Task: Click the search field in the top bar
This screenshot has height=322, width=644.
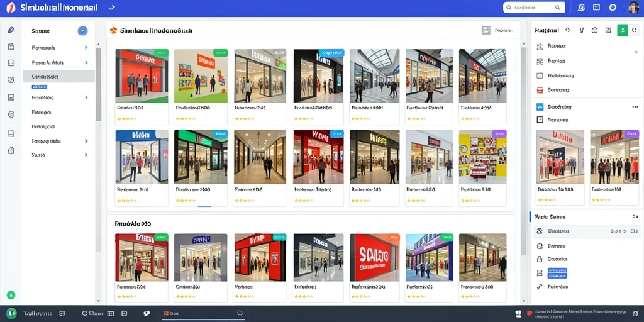Action: 534,8
